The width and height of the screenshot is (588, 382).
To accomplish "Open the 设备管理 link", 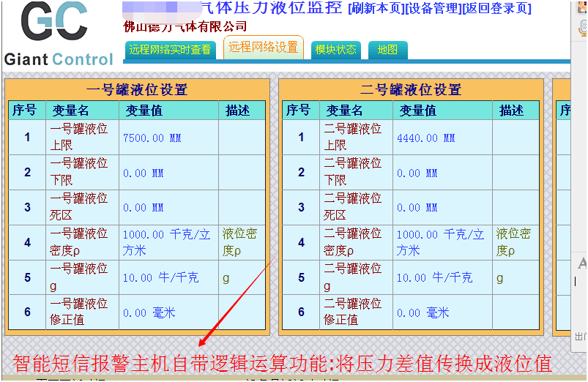I will [x=432, y=9].
